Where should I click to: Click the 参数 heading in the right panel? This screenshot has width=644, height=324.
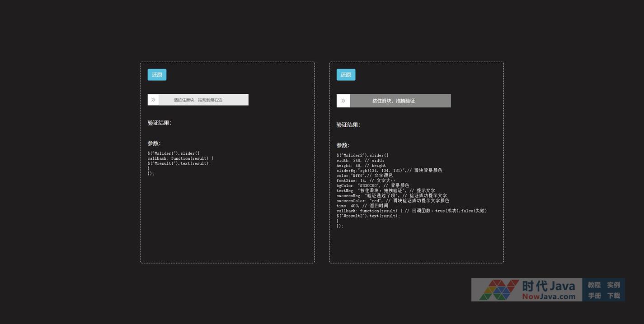[x=343, y=145]
